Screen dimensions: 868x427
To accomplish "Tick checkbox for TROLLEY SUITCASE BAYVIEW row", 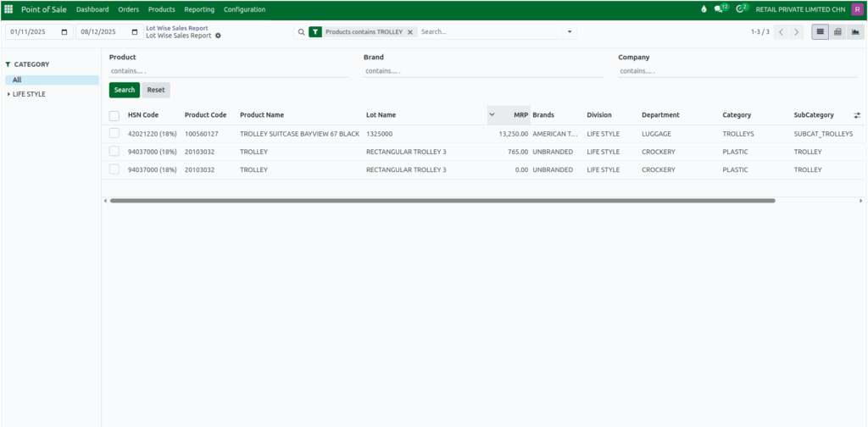I will pyautogui.click(x=114, y=133).
